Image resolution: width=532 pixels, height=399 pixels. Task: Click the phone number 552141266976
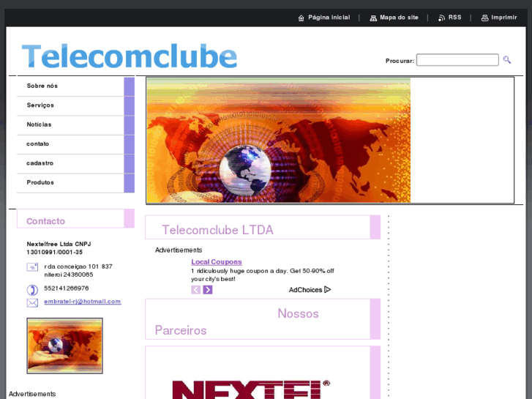pyautogui.click(x=67, y=288)
